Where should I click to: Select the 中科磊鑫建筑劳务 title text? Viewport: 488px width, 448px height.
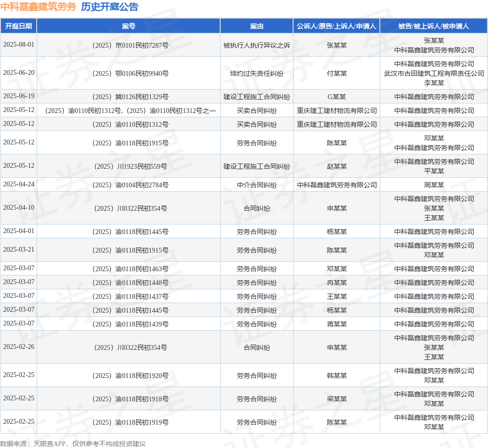(x=39, y=7)
